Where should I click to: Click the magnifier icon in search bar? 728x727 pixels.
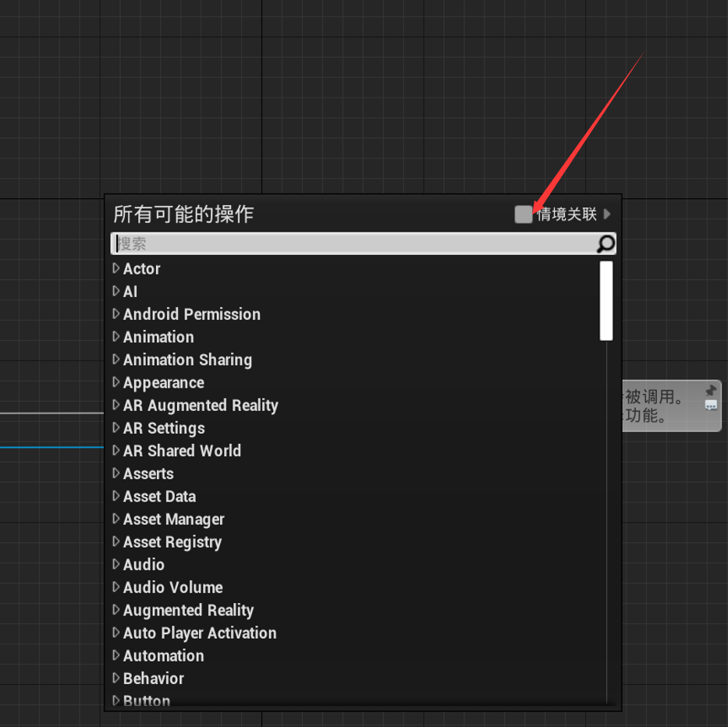605,244
